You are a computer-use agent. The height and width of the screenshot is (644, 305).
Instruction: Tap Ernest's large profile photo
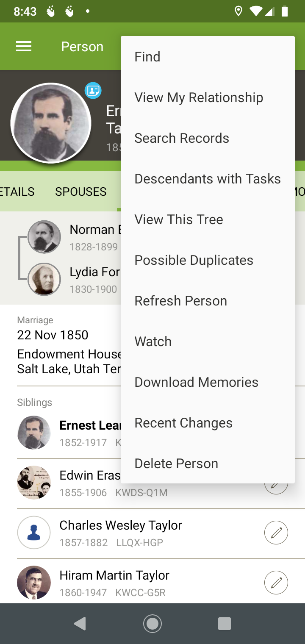[x=51, y=123]
